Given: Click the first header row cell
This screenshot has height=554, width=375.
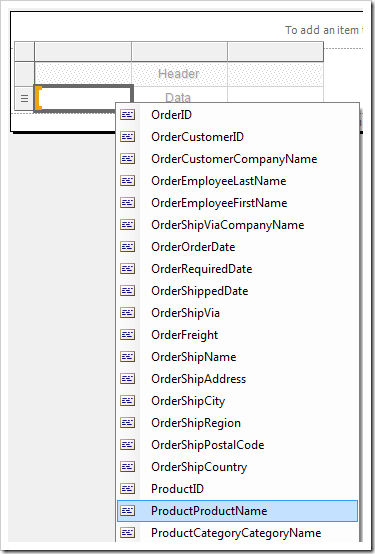Looking at the screenshot, I should coord(83,74).
